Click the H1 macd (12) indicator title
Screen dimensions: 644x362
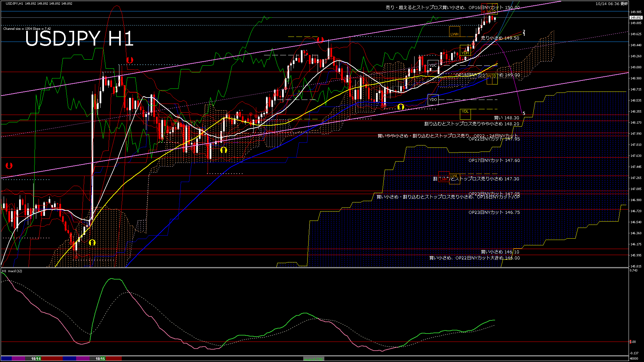[12, 271]
